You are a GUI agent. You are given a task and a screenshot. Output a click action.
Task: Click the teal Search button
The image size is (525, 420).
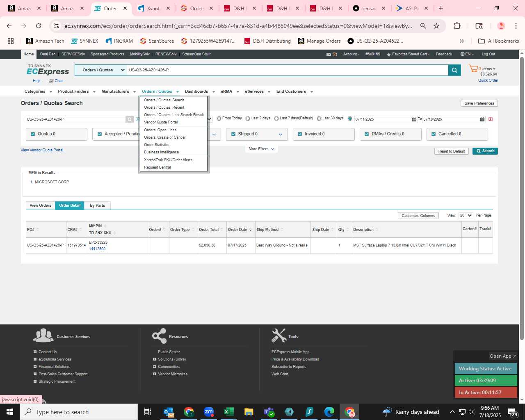pos(485,151)
